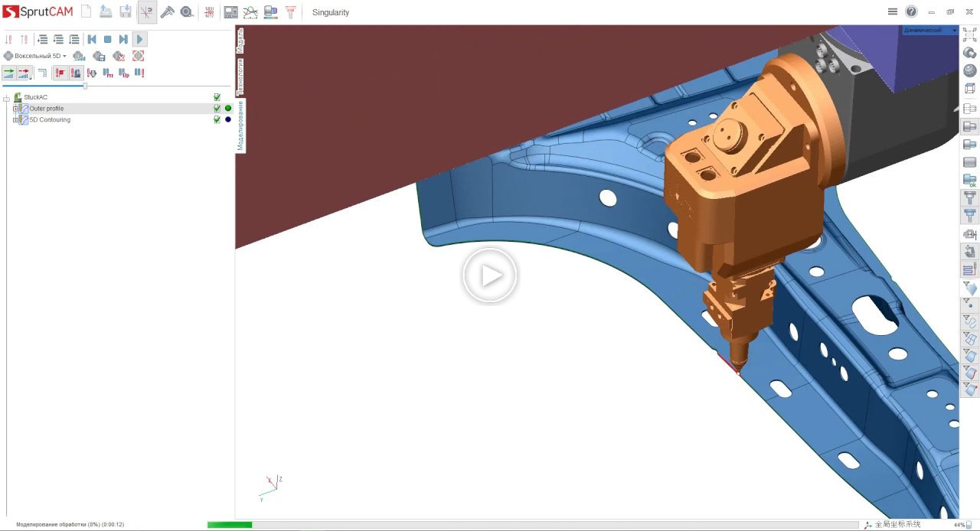980x531 pixels.
Task: Switch to the Технология vertical tab
Action: (x=240, y=77)
